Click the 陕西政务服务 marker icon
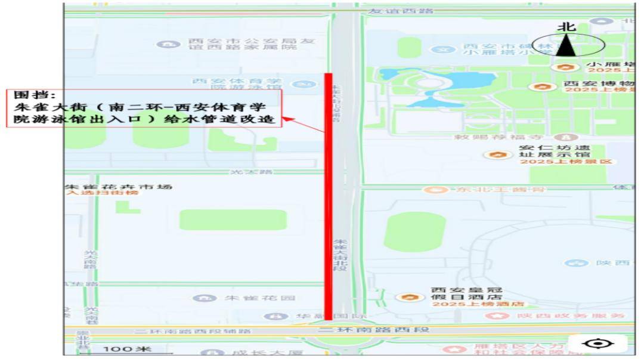The image size is (644, 359). [x=497, y=316]
